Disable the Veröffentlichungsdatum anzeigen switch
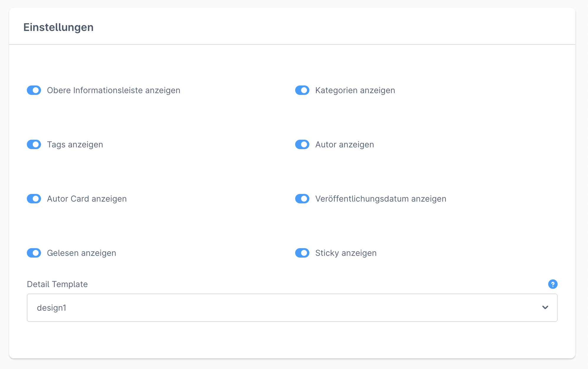The width and height of the screenshot is (588, 369). (x=302, y=199)
